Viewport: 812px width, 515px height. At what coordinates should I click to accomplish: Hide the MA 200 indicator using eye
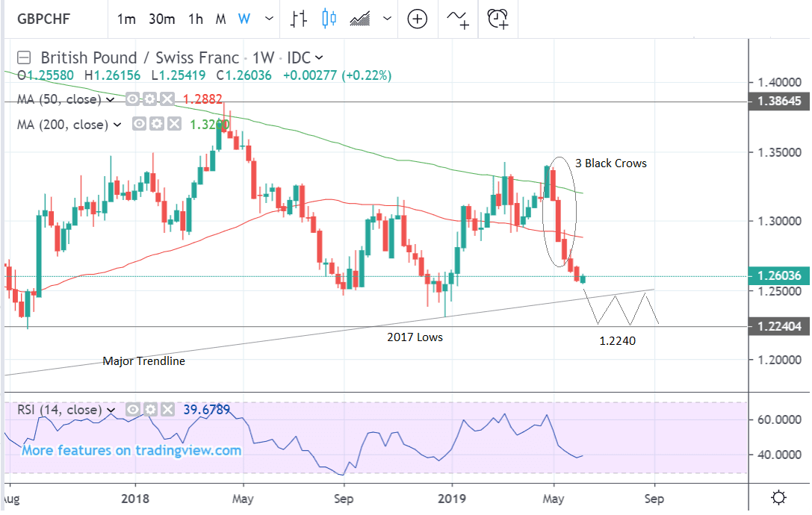139,125
